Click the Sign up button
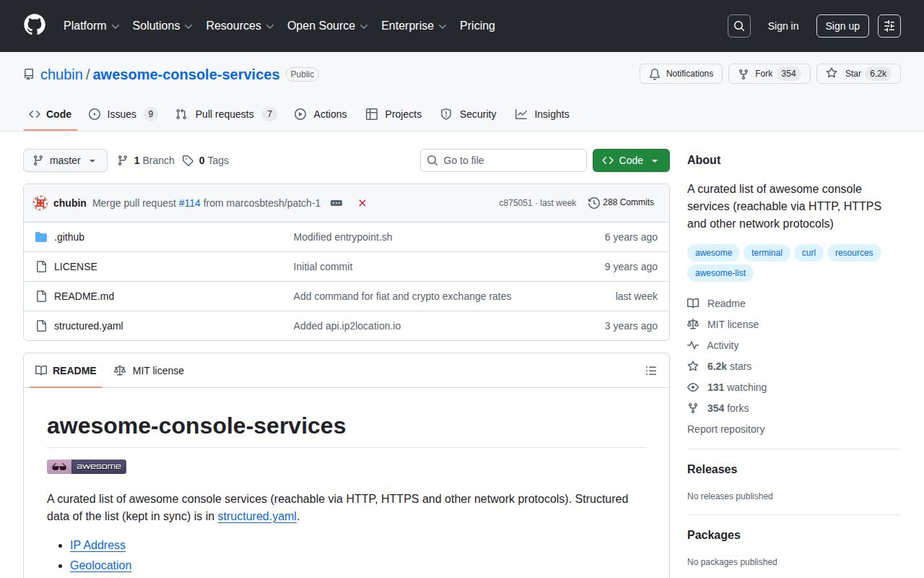This screenshot has width=924, height=578. pos(842,25)
